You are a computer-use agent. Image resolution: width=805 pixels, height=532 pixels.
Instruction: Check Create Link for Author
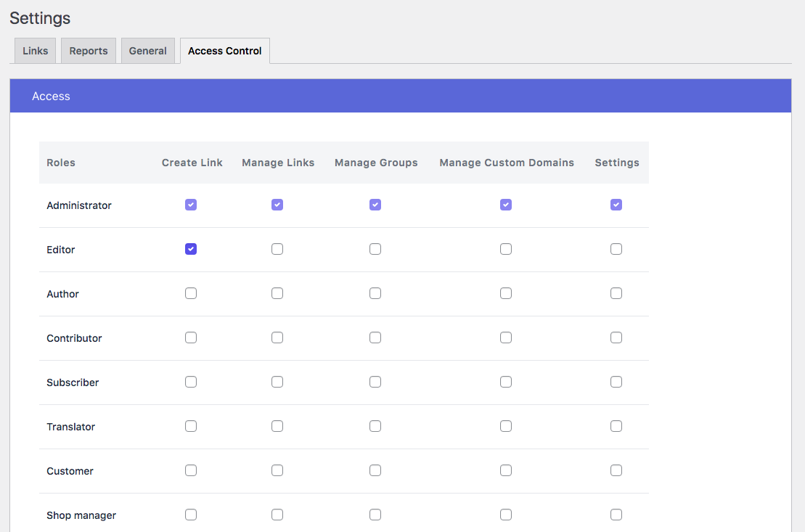coord(191,293)
